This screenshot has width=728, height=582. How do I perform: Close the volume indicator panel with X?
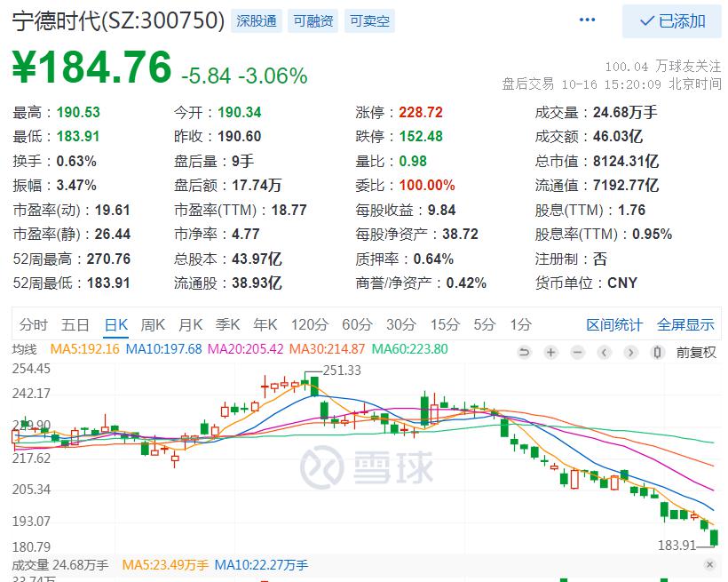click(708, 565)
